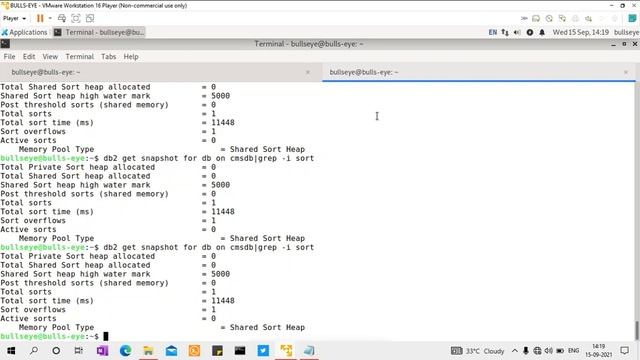Switch to the first bullseye@bulls-eye terminal tab
This screenshot has height=360, width=640.
[161, 72]
